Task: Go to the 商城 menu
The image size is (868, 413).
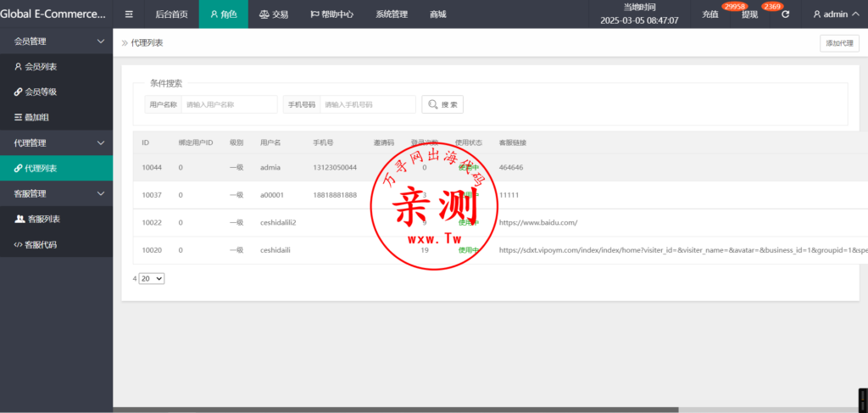Action: coord(438,14)
